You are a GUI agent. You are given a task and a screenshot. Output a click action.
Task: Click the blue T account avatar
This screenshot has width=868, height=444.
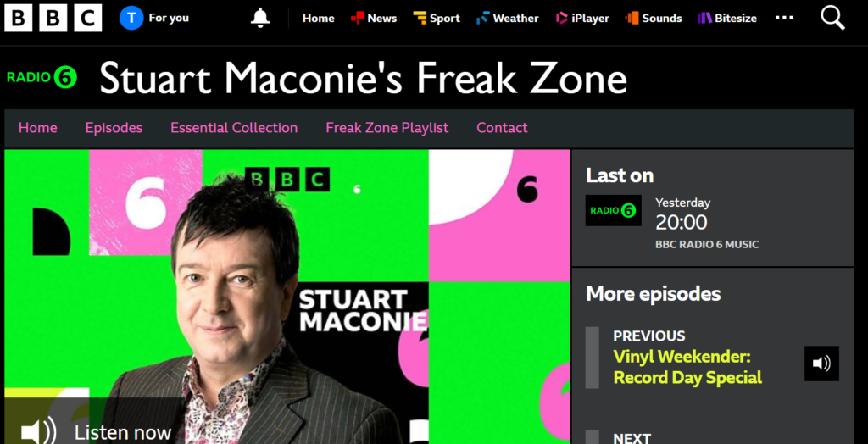(131, 19)
